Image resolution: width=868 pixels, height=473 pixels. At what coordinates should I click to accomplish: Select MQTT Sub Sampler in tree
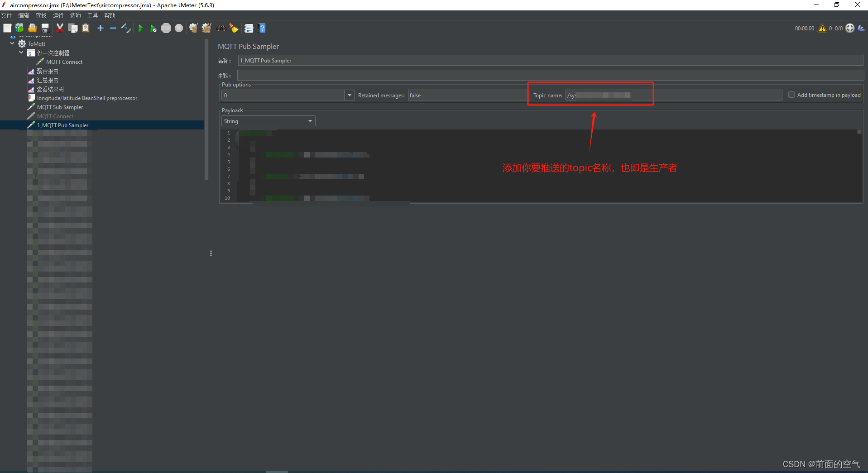[x=60, y=107]
